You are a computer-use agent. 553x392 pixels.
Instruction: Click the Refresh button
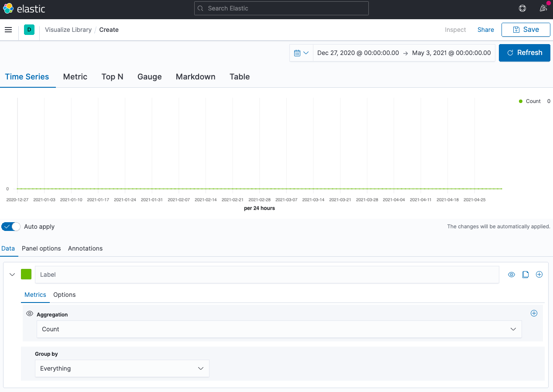(524, 53)
